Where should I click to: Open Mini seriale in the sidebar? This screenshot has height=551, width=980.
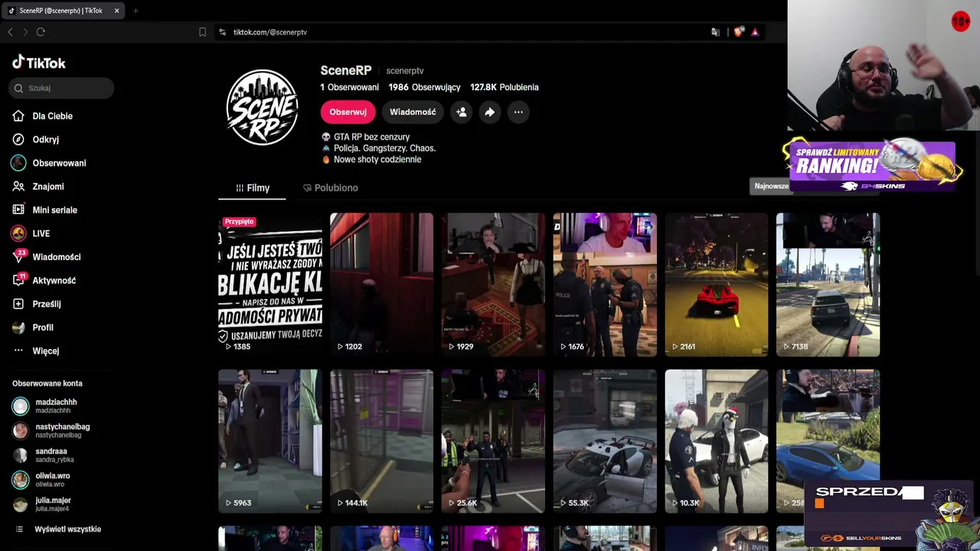[54, 210]
